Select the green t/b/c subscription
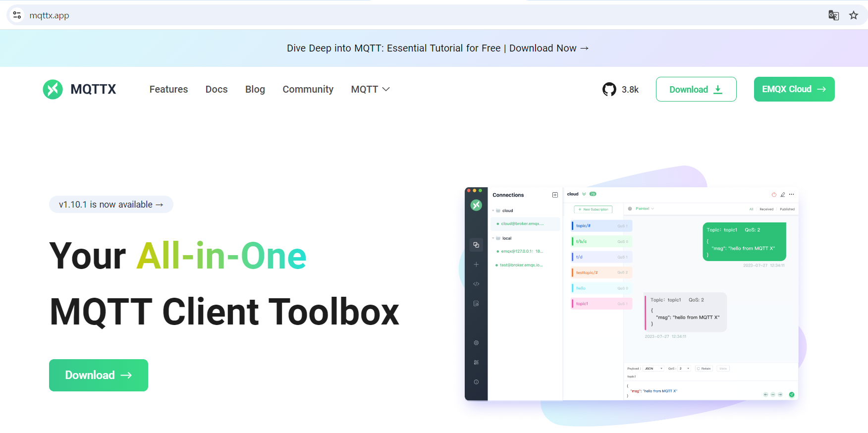868x433 pixels. (x=601, y=241)
